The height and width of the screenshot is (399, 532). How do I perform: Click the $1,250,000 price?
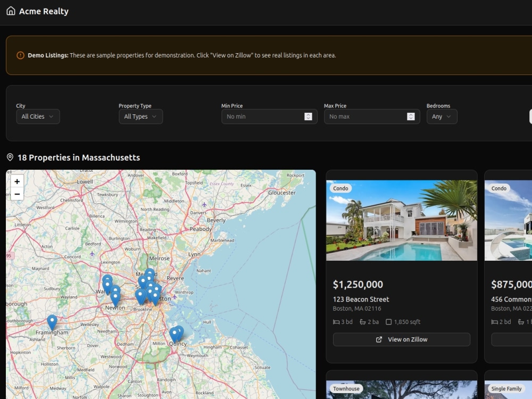coord(358,284)
